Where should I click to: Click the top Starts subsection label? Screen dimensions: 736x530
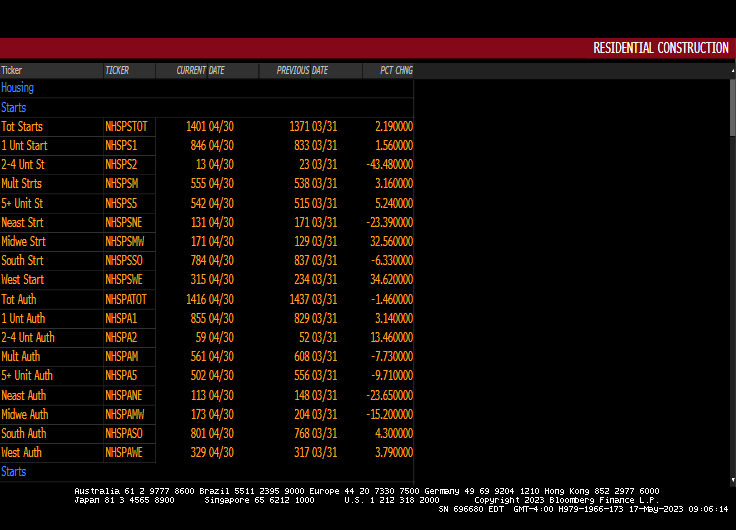click(14, 107)
